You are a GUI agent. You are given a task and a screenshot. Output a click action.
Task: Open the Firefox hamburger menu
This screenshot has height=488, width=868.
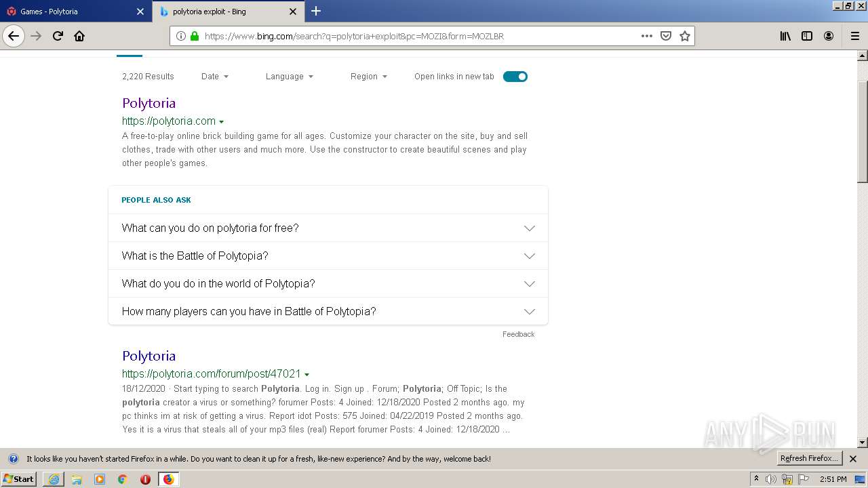pos(855,36)
